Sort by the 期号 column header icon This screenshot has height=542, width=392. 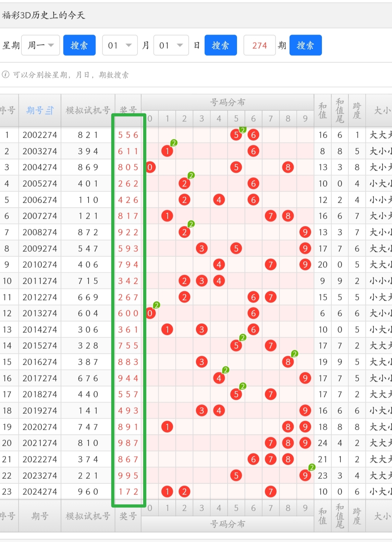click(50, 110)
